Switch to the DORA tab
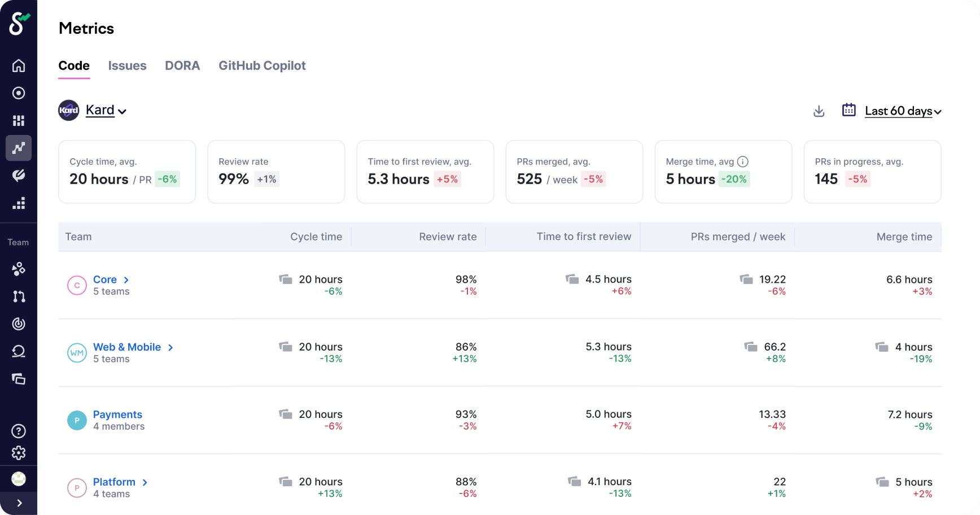The width and height of the screenshot is (980, 515). coord(182,66)
